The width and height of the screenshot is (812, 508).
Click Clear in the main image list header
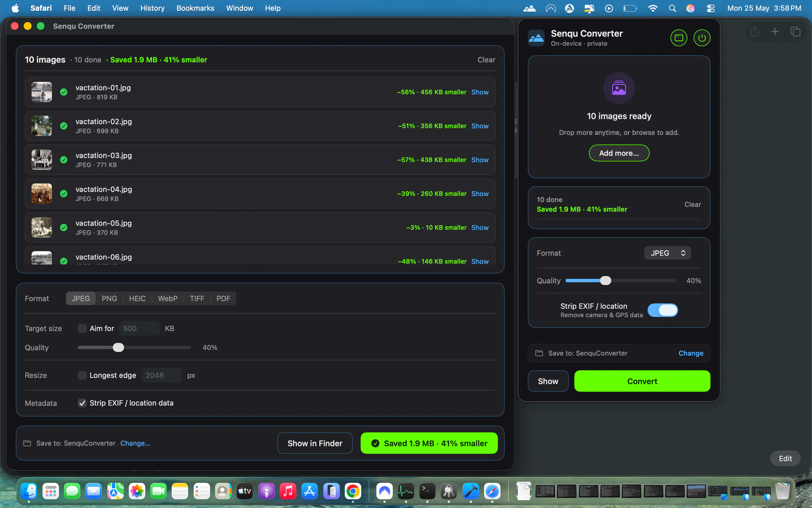[487, 60]
